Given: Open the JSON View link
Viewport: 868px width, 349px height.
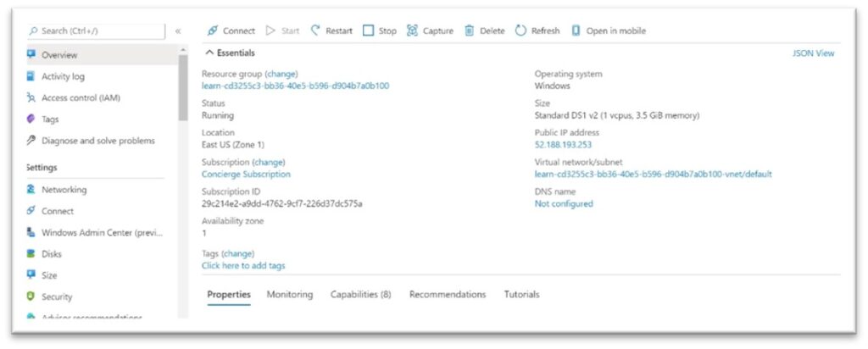Looking at the screenshot, I should 813,53.
